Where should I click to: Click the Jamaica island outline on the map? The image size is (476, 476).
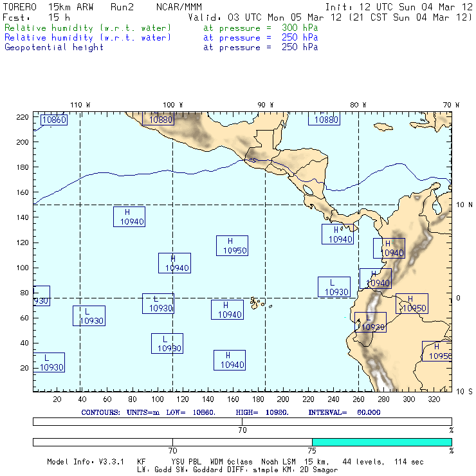click(x=383, y=127)
